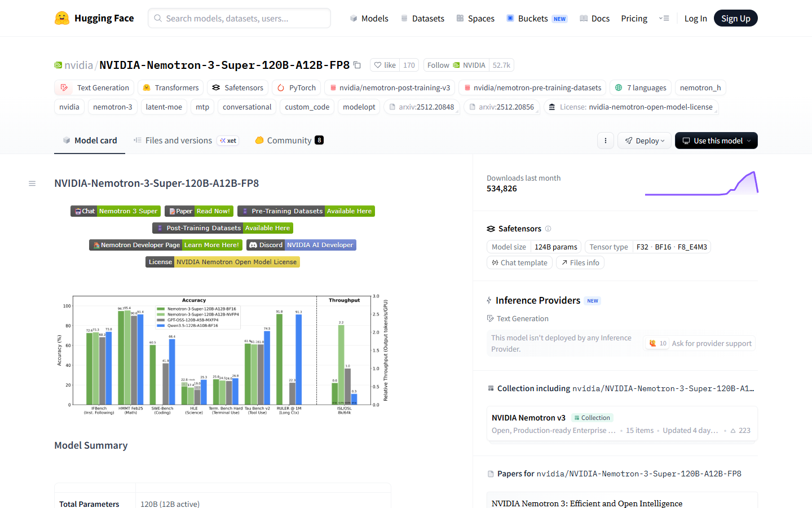
Task: Open the Community tab
Action: pos(289,141)
